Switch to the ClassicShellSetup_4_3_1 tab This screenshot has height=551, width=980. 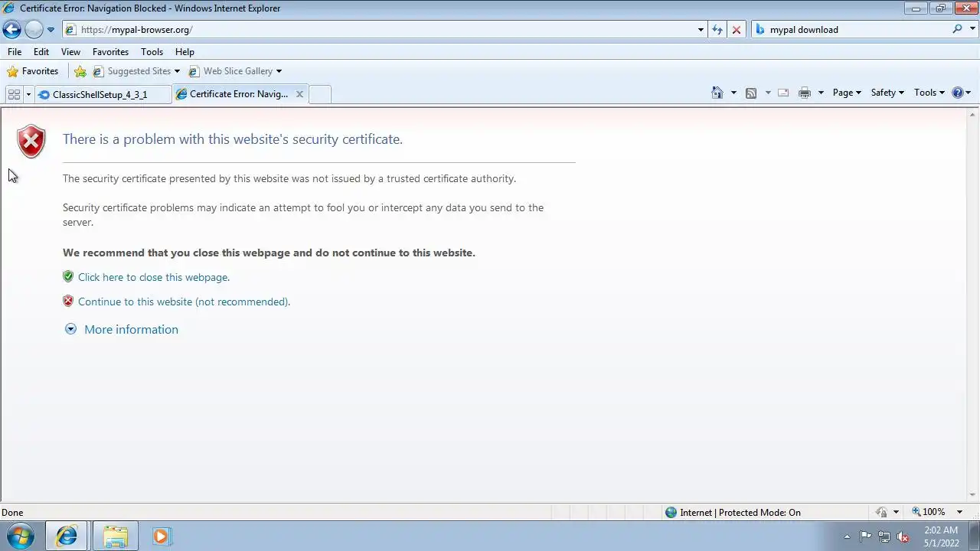point(103,94)
